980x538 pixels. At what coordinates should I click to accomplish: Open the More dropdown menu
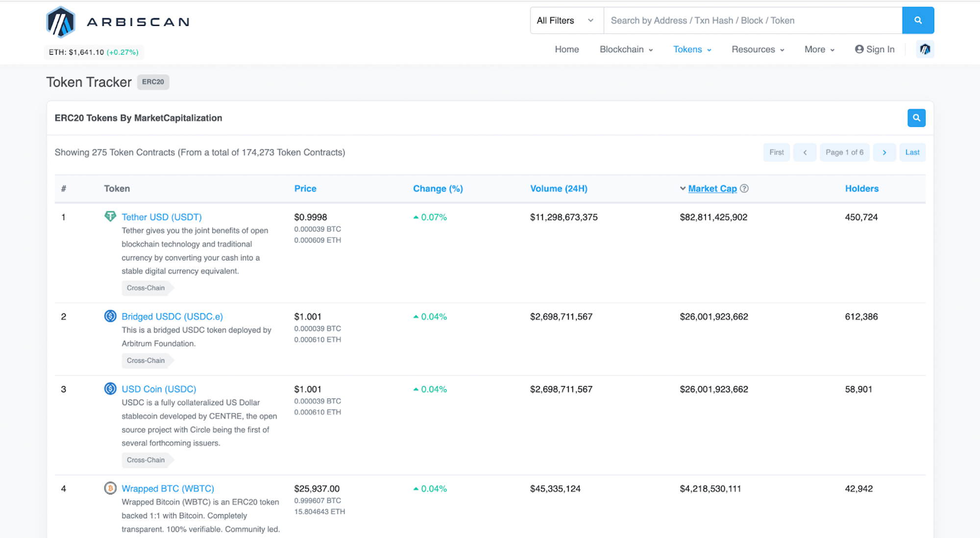pyautogui.click(x=819, y=49)
